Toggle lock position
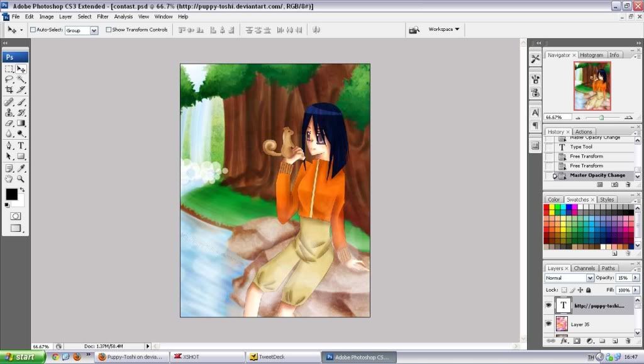 point(580,290)
